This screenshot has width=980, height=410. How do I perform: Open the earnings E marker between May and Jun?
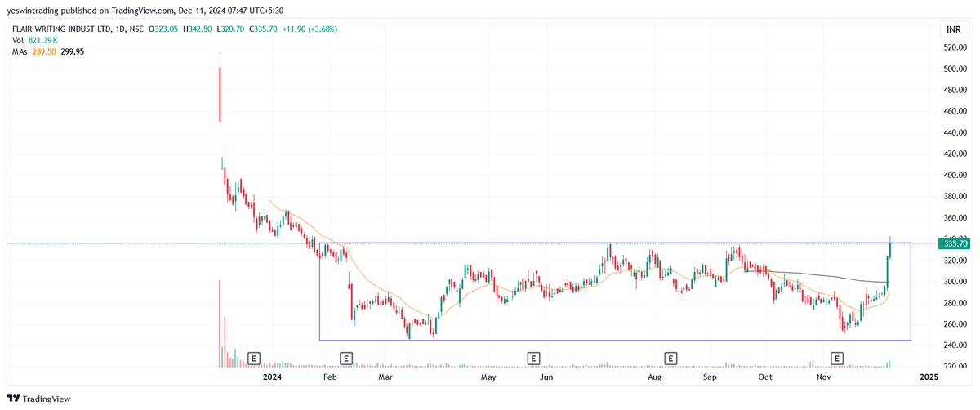pyautogui.click(x=533, y=358)
